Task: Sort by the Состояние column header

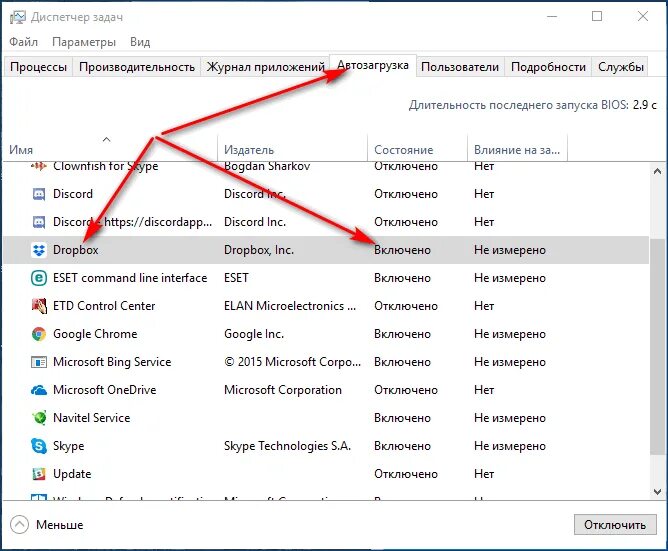Action: click(418, 147)
